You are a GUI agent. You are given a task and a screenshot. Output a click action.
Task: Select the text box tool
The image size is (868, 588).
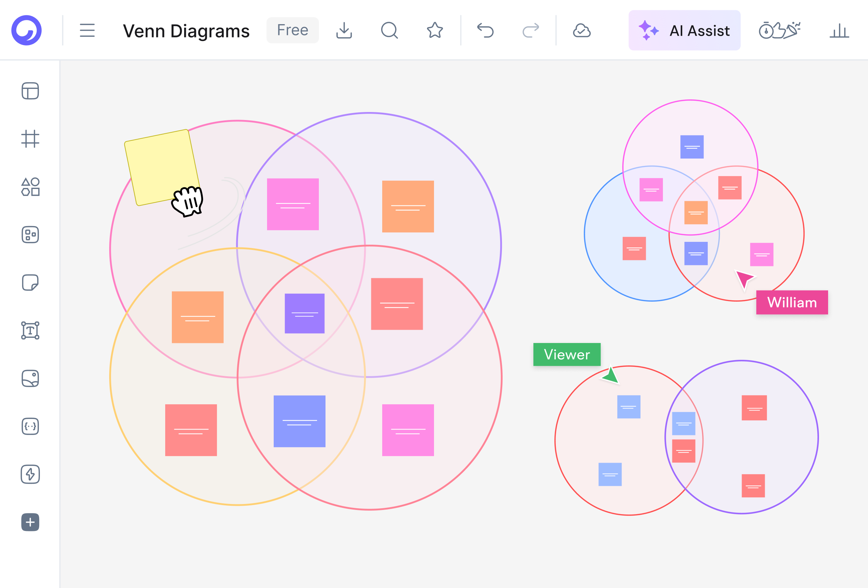(x=30, y=331)
